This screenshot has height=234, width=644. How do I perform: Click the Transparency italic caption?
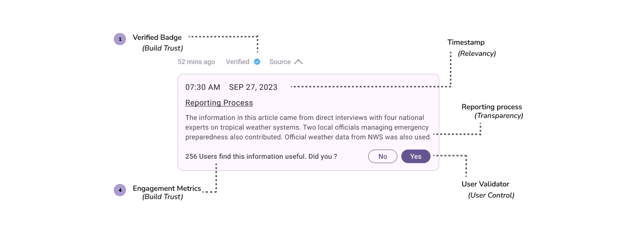[499, 116]
